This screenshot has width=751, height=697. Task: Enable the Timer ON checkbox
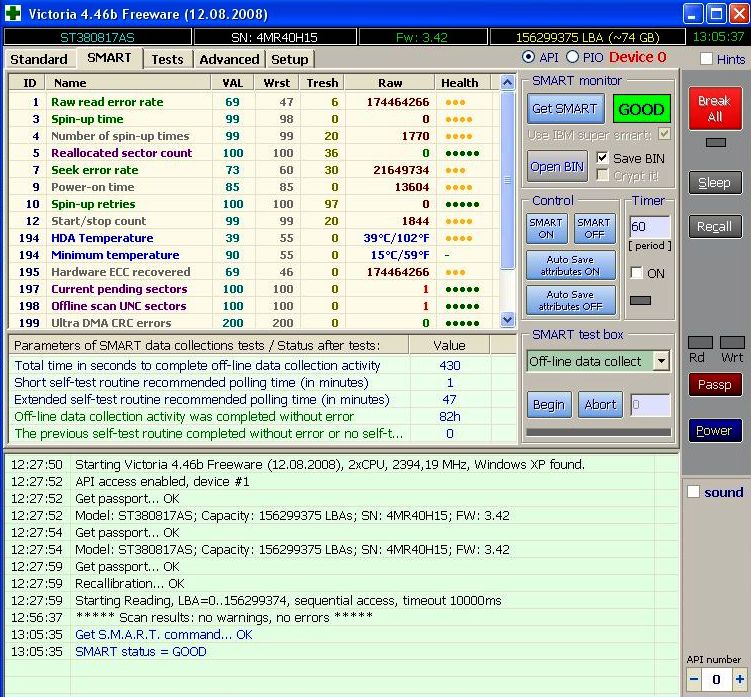pyautogui.click(x=637, y=273)
